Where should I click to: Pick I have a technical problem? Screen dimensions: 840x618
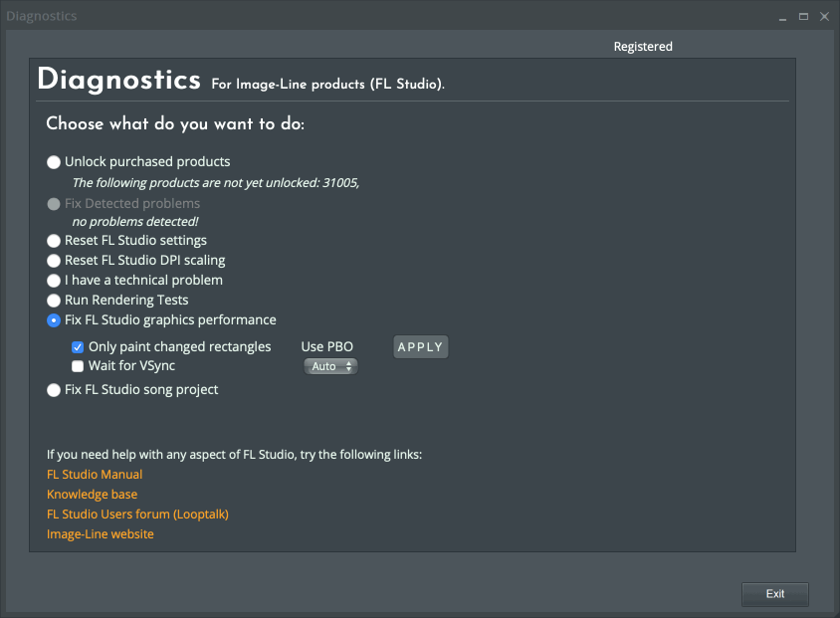tap(54, 281)
